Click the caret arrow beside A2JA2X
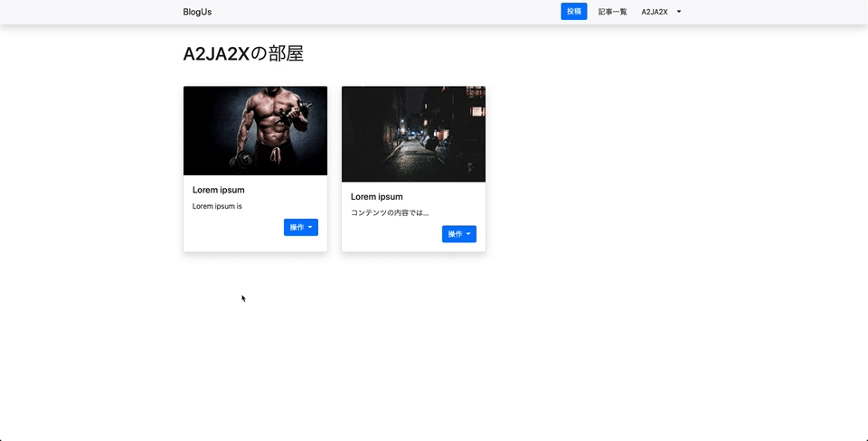 (x=679, y=12)
